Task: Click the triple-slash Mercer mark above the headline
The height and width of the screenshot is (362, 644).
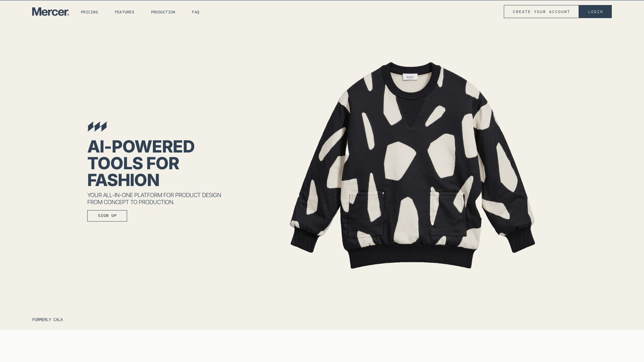Action: coord(97,127)
